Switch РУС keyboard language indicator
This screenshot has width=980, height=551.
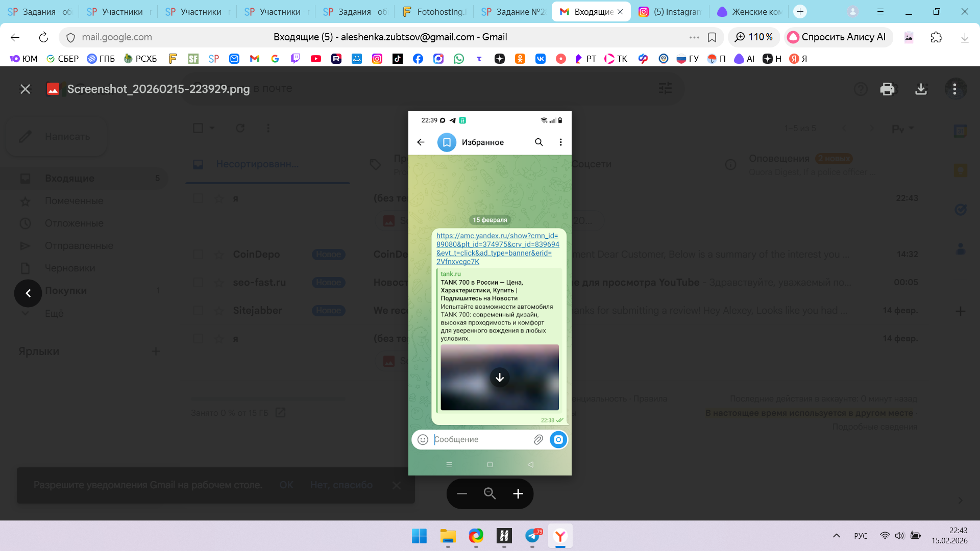click(861, 536)
